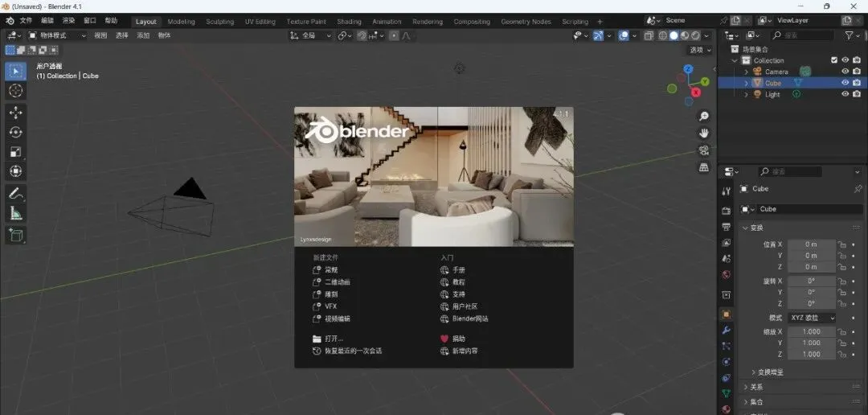
Task: Switch to rendered viewport shading
Action: tap(695, 35)
